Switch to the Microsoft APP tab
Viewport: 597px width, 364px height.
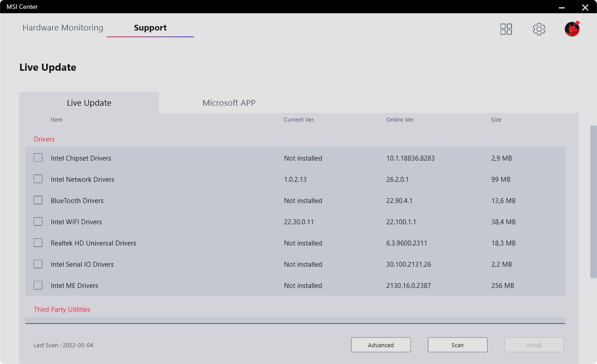coord(229,103)
